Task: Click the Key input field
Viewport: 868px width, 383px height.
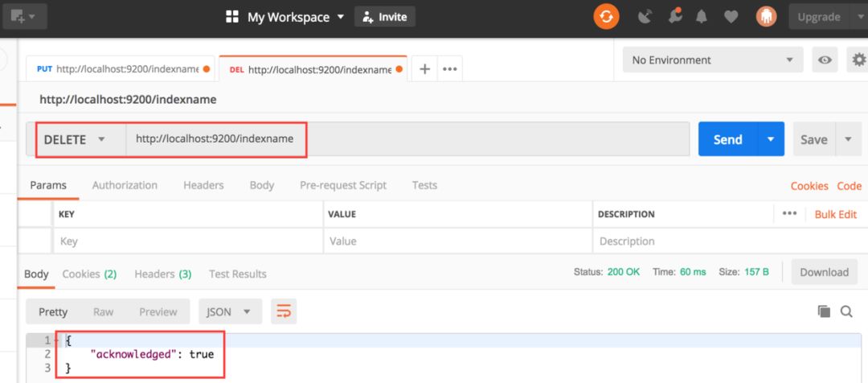Action: click(188, 241)
